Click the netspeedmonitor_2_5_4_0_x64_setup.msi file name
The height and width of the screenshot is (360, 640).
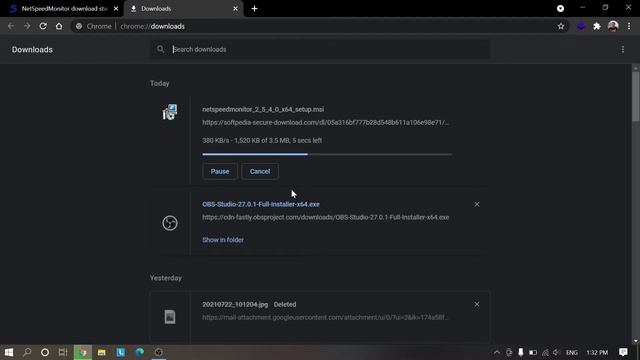pos(263,109)
